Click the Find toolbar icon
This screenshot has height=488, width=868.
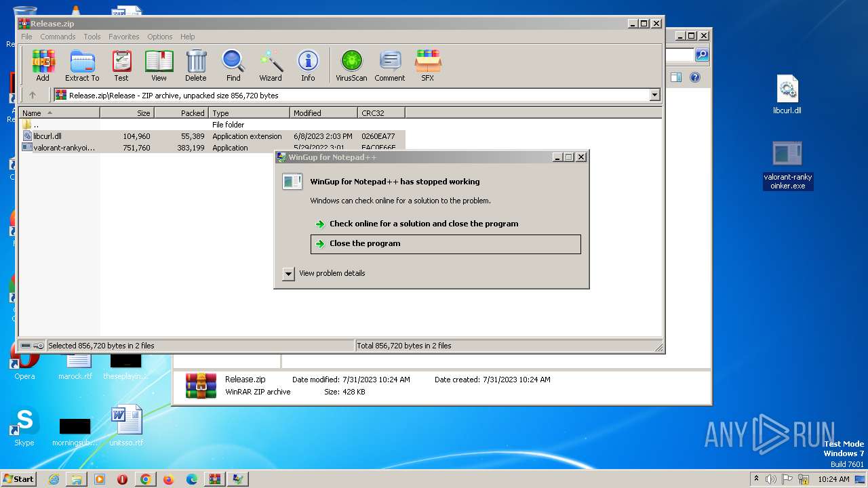tap(233, 66)
